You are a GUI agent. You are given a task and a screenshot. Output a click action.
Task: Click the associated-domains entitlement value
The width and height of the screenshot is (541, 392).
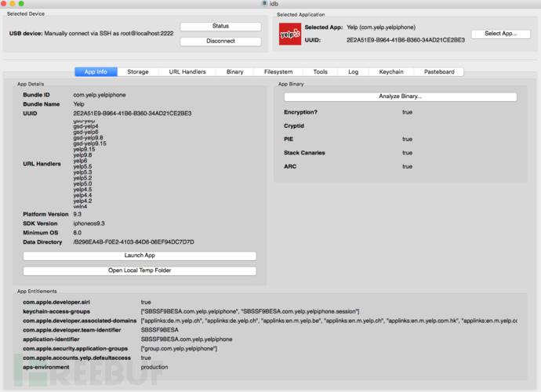tap(329, 321)
